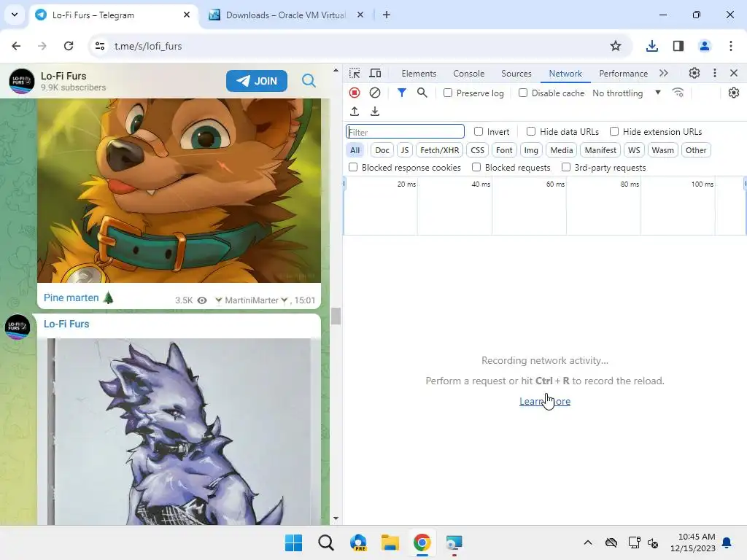Open the pine marten artwork image

tap(179, 190)
